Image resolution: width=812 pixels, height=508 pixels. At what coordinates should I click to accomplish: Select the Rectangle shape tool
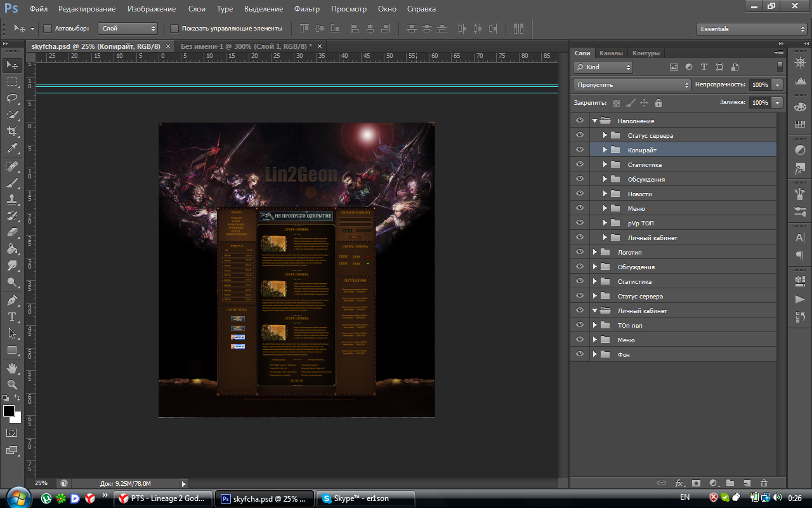coord(12,350)
